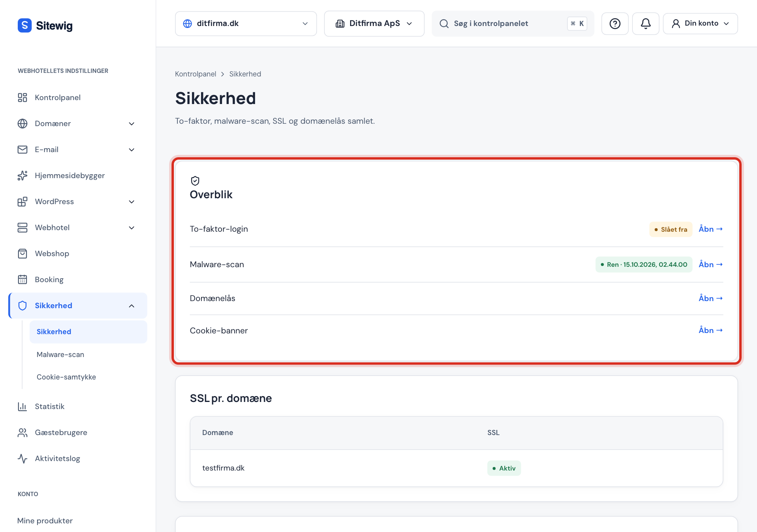
Task: Click the Gæstebrugere people icon
Action: point(22,432)
